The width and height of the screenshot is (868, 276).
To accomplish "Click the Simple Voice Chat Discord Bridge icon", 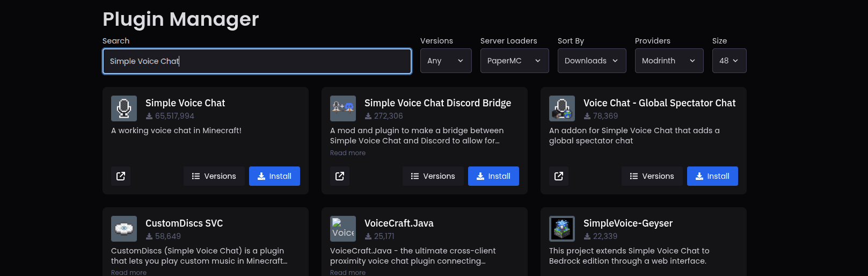I will coord(343,108).
